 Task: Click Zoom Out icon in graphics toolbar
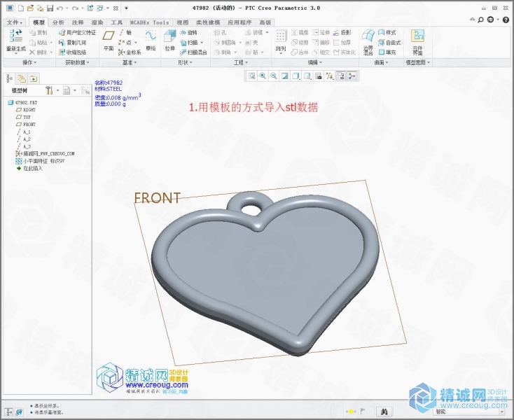[274, 76]
